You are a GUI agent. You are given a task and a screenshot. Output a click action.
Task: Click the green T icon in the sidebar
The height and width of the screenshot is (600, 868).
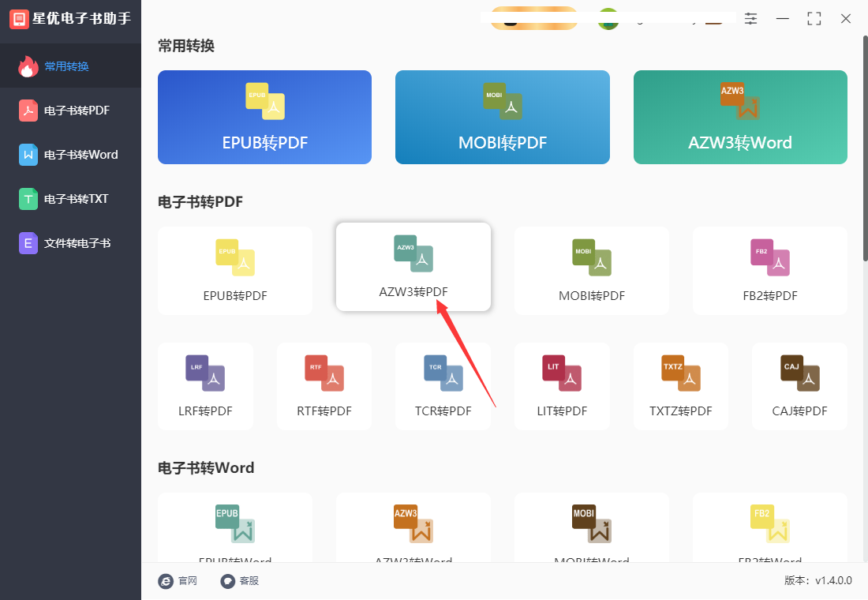[28, 199]
